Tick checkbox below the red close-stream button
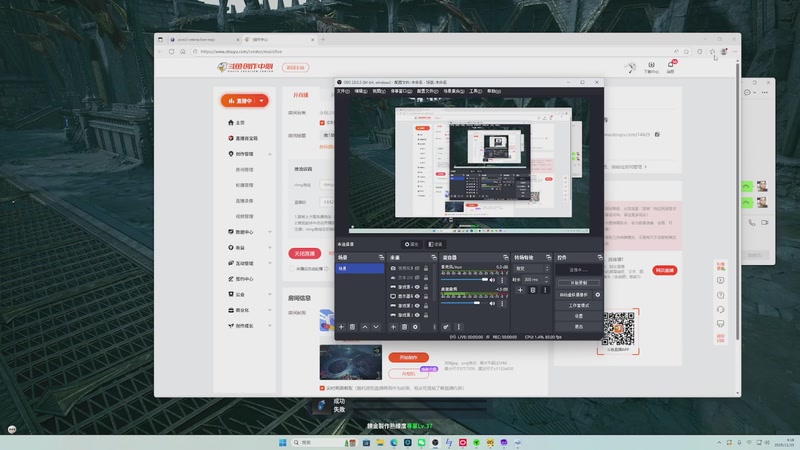This screenshot has height=450, width=800. (x=292, y=269)
